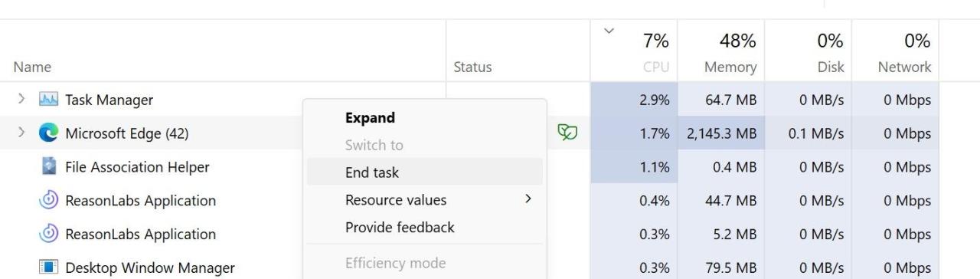Click the Desktop Window Manager icon
Image resolution: width=980 pixels, height=279 pixels.
click(48, 268)
